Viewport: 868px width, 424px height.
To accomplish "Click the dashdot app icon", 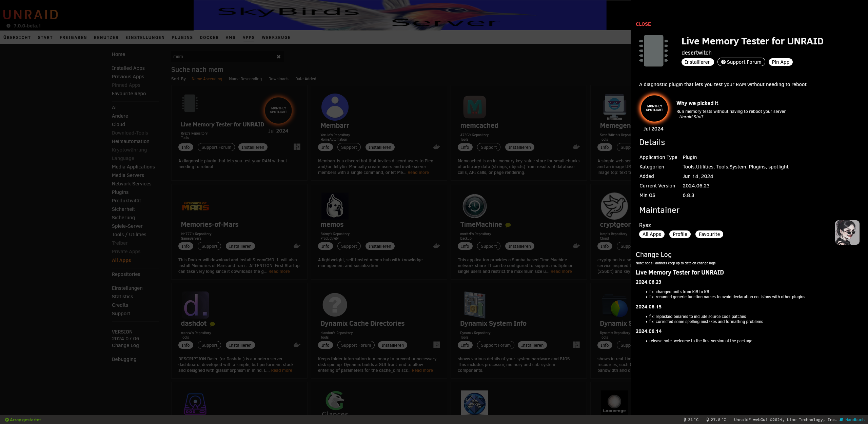I will (x=195, y=305).
